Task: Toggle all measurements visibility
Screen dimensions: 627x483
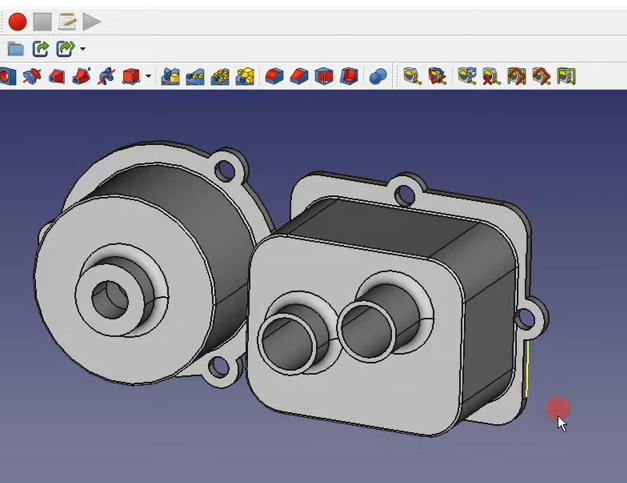Action: [x=516, y=76]
